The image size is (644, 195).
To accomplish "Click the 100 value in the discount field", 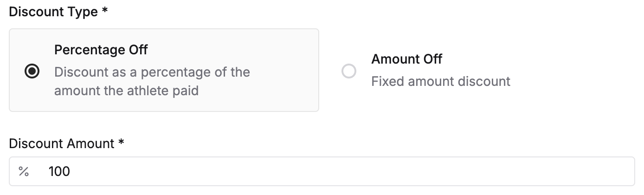I will pyautogui.click(x=59, y=172).
